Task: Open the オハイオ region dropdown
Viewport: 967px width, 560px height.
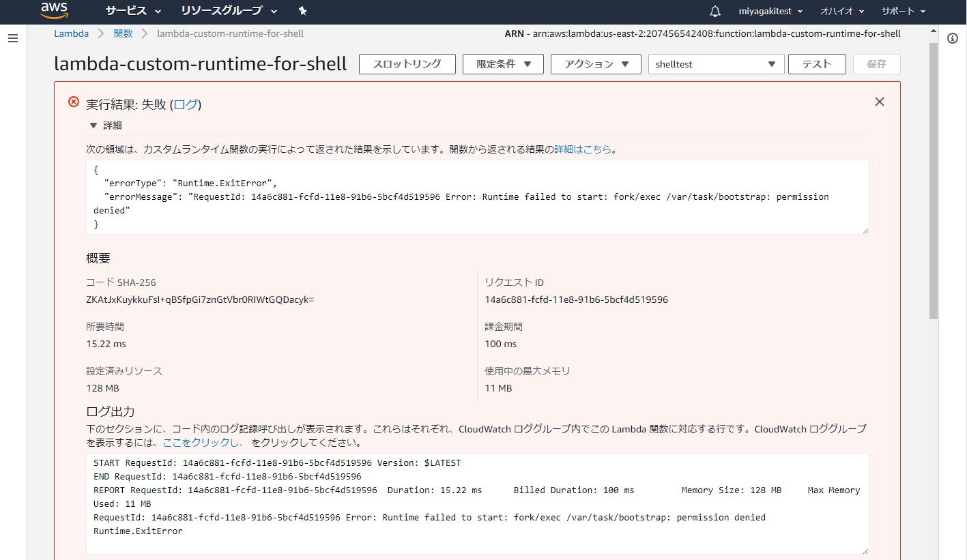Action: coord(841,12)
